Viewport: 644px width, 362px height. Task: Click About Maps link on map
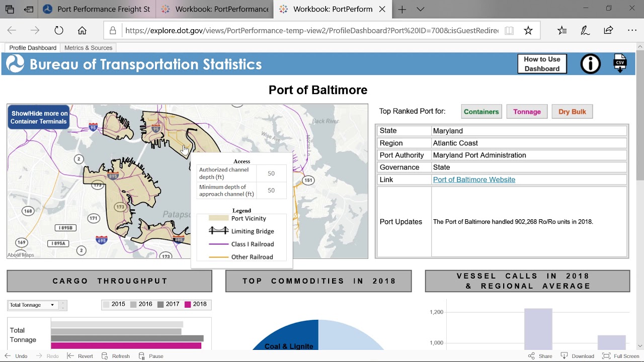(21, 255)
